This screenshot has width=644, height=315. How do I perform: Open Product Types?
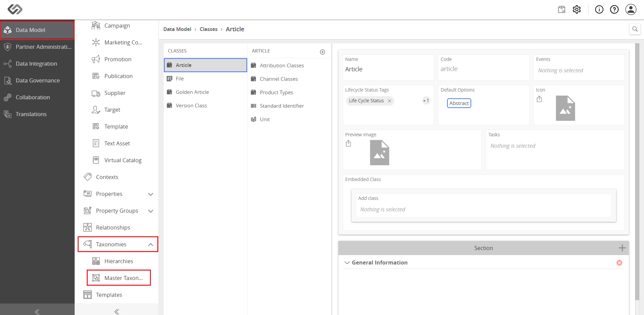[x=289, y=93]
